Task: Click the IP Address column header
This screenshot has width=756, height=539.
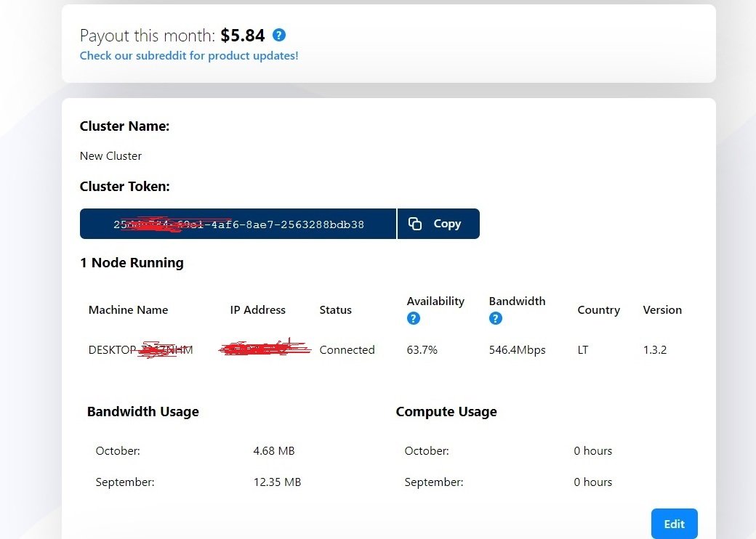Action: click(257, 309)
